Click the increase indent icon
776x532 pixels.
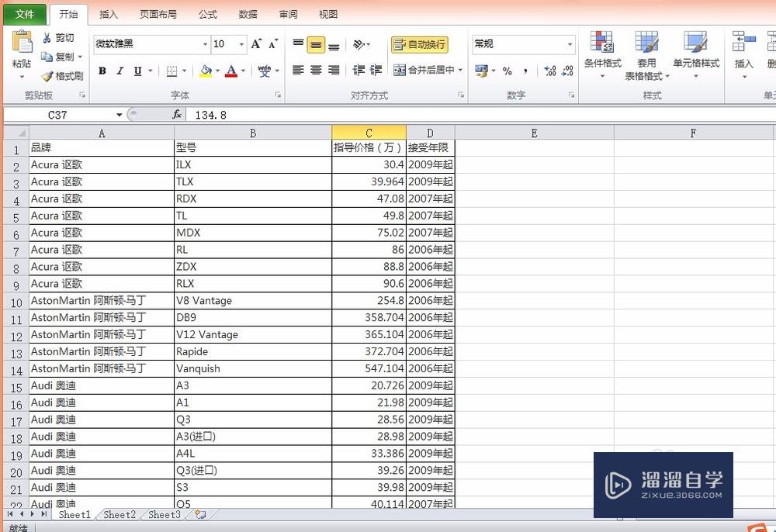pyautogui.click(x=376, y=71)
